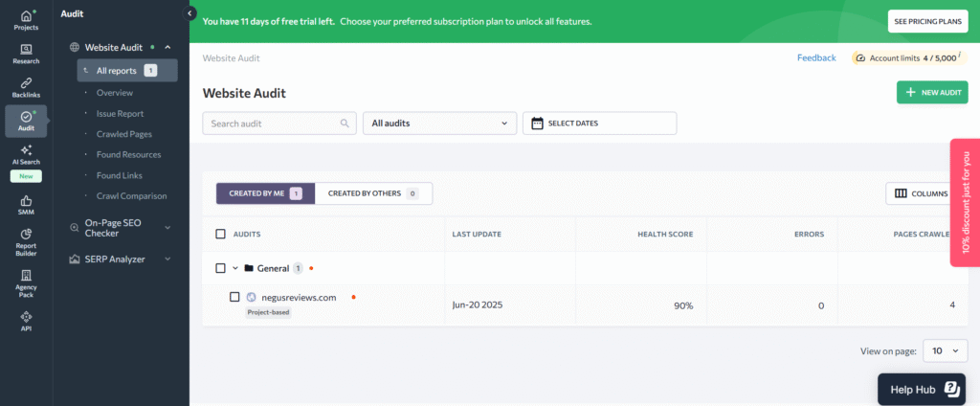Switch to Created By Me tab
This screenshot has height=406, width=980.
click(x=266, y=193)
